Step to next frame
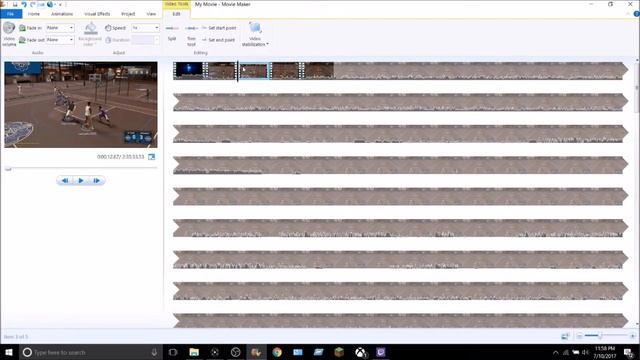The height and width of the screenshot is (360, 640). [97, 180]
